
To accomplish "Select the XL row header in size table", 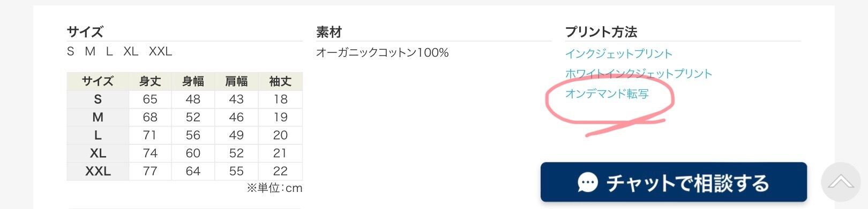I will click(x=98, y=153).
